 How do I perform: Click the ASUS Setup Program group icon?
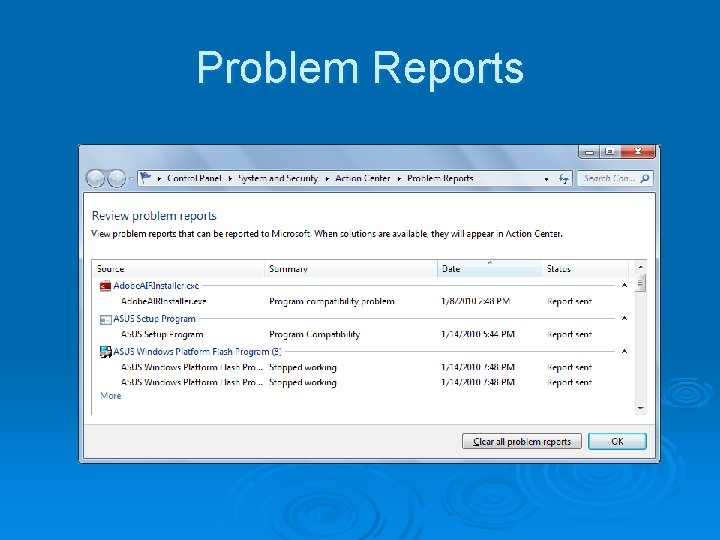105,319
